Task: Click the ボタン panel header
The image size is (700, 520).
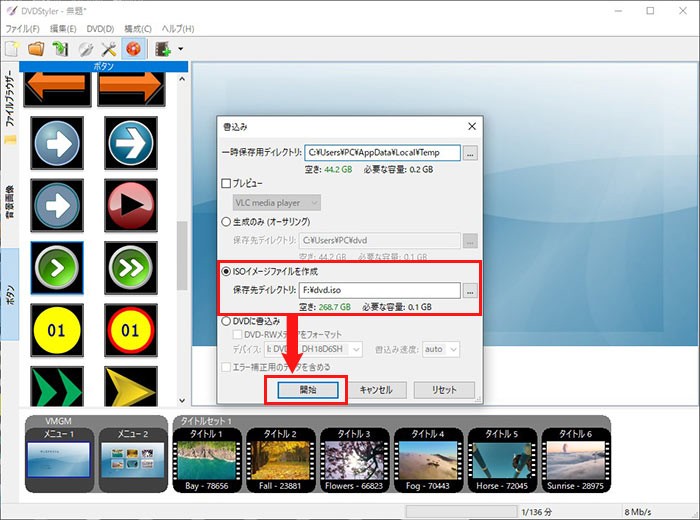Action: [104, 66]
